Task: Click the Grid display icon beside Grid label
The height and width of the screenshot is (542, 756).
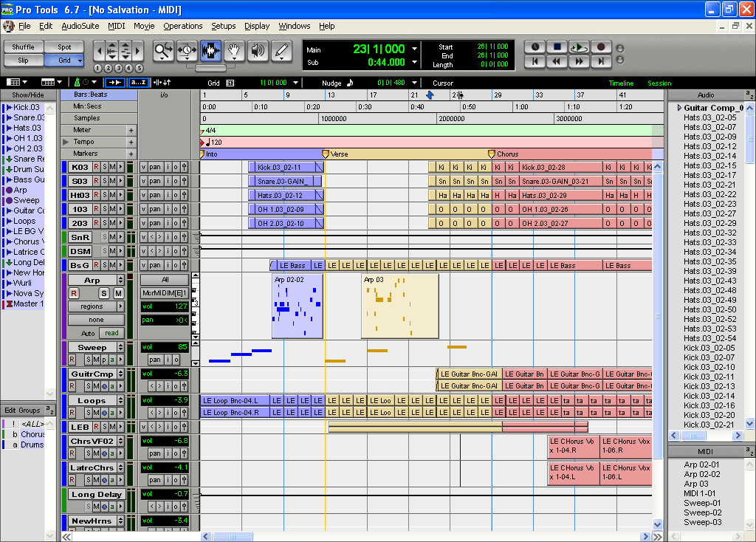Action: [x=230, y=83]
